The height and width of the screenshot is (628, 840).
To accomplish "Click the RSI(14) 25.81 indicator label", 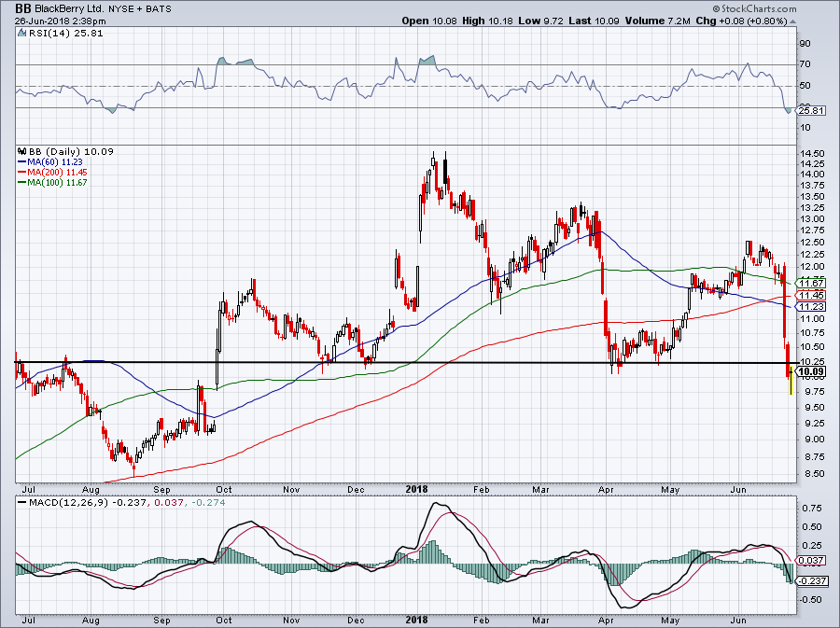I will [x=65, y=34].
